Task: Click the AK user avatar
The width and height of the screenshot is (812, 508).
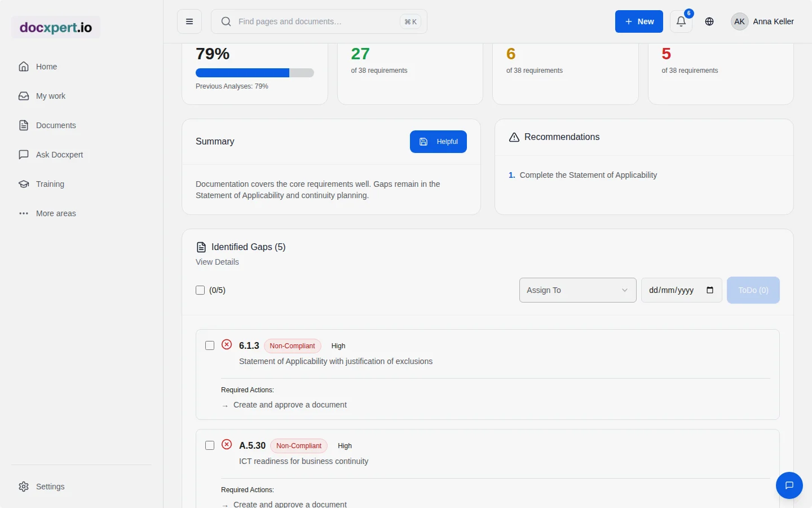Action: 740,21
